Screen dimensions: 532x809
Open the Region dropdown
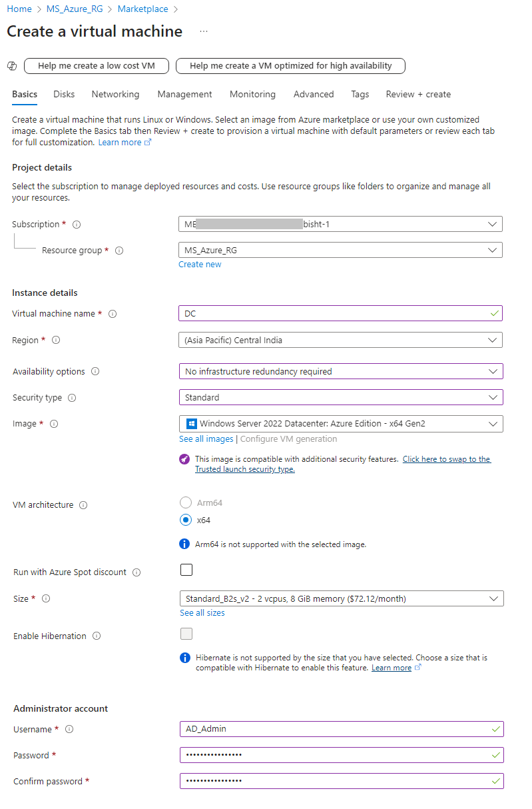(340, 340)
